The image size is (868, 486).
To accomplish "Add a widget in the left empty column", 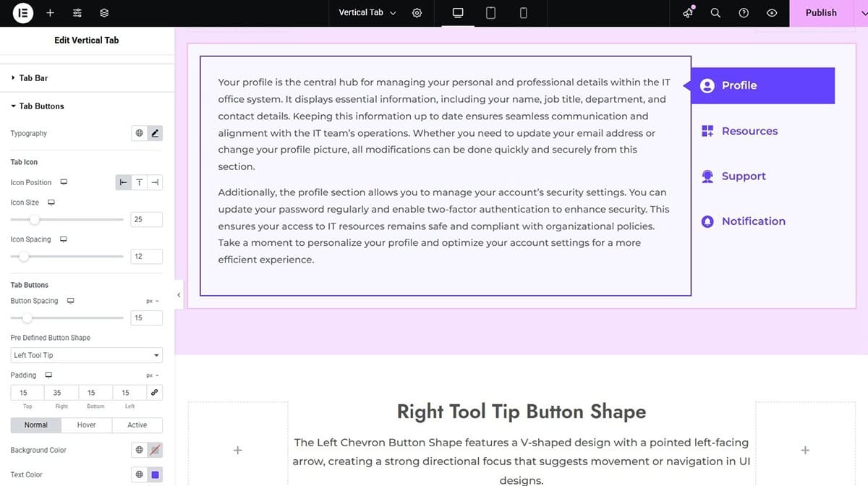I will tap(237, 450).
